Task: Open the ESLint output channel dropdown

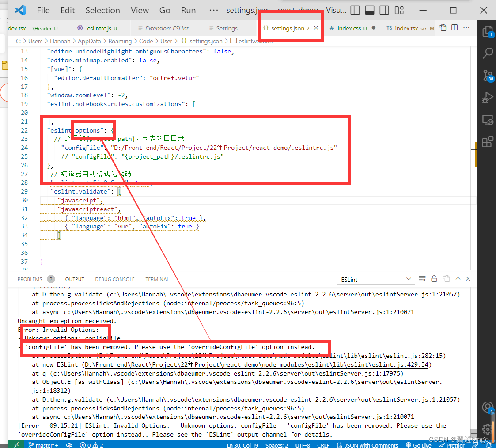Action: [375, 279]
